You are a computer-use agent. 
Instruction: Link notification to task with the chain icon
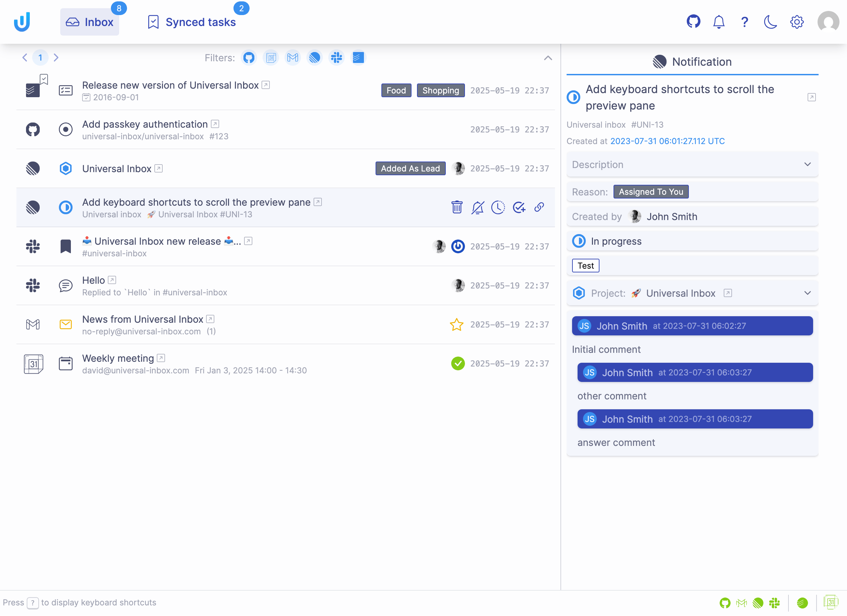539,207
